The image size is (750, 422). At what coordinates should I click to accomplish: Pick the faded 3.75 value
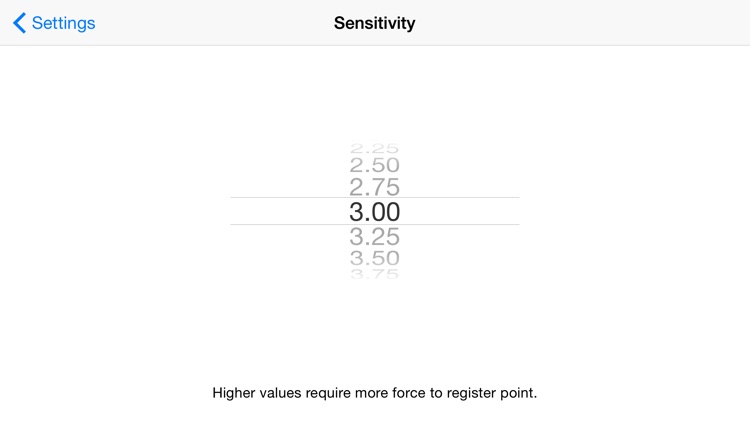[x=374, y=273]
